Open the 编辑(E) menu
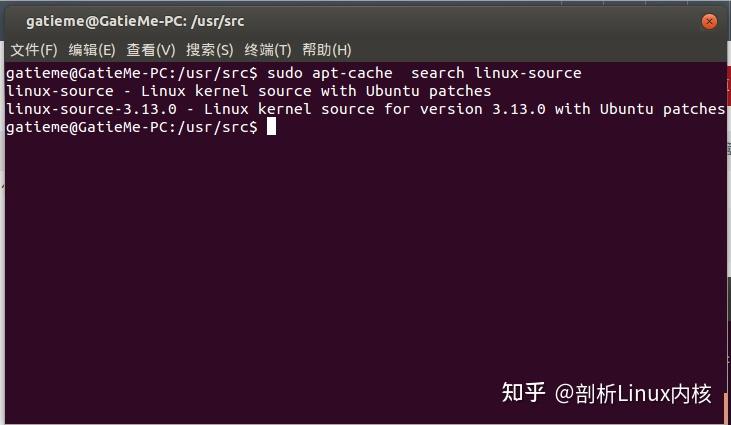Image resolution: width=731 pixels, height=425 pixels. (92, 50)
